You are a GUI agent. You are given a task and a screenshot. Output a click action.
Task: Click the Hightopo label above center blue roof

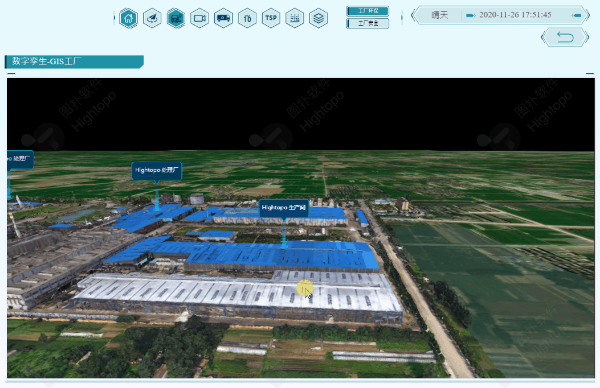pos(284,208)
